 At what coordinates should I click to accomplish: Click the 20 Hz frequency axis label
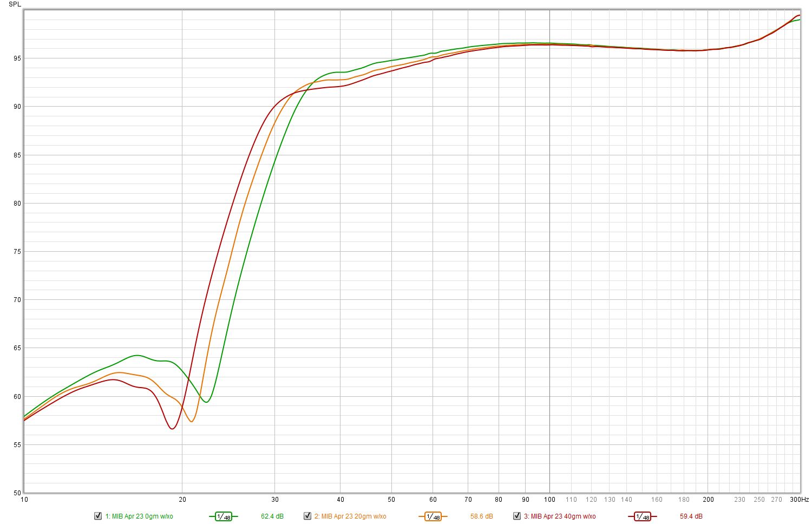pos(182,500)
